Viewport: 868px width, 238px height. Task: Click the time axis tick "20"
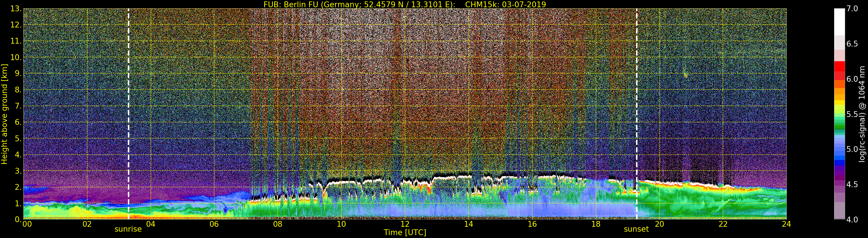(x=659, y=224)
